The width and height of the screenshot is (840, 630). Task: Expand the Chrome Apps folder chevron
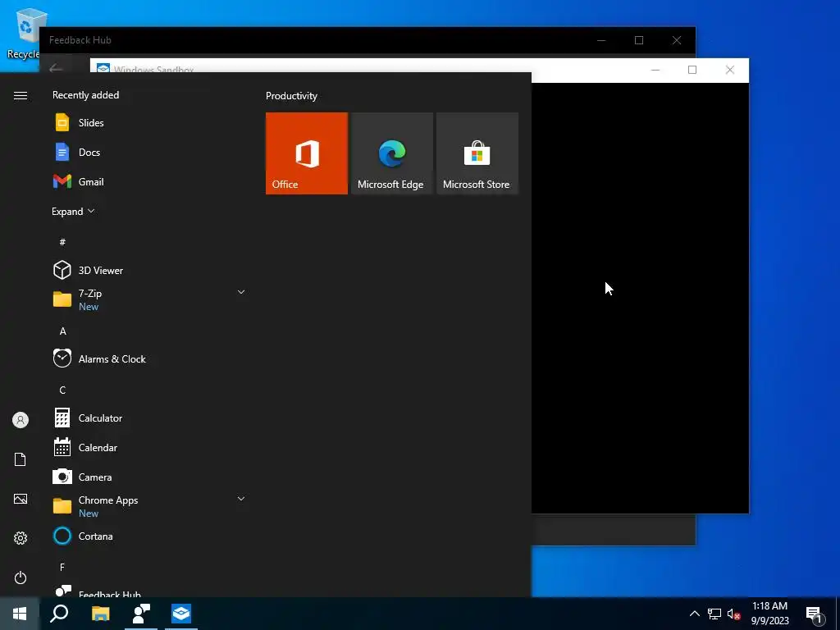pyautogui.click(x=241, y=499)
